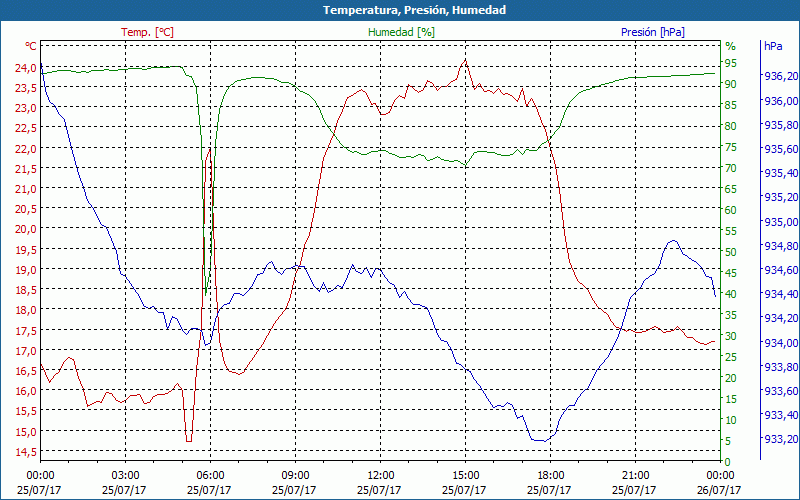Pick the '75' humidity tick label
The image size is (800, 500).
tap(731, 147)
